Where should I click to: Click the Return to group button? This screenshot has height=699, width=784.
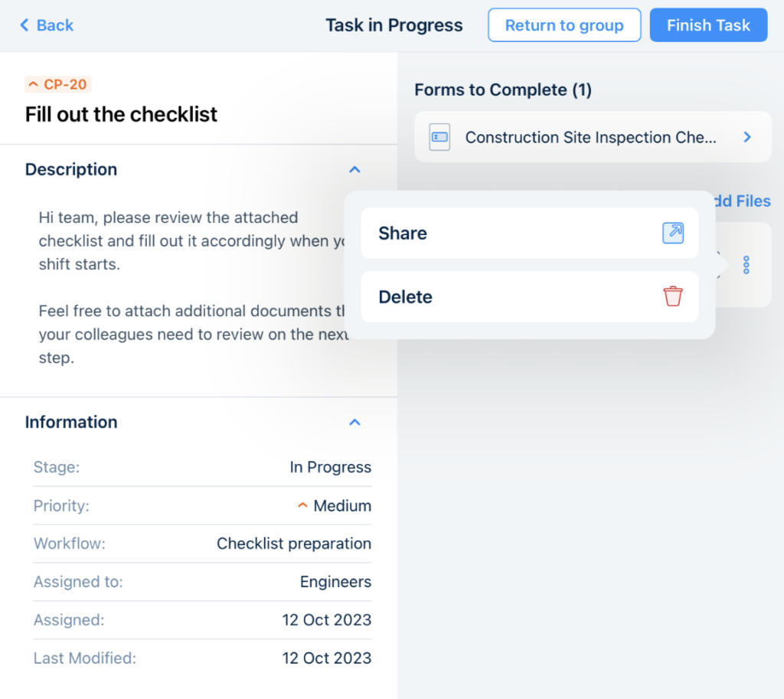(563, 25)
